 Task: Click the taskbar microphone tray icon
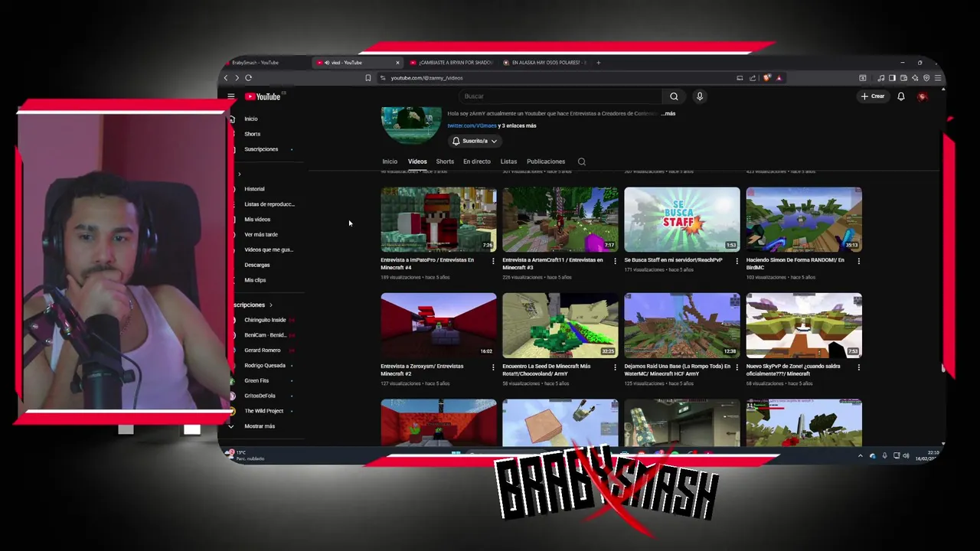pyautogui.click(x=884, y=456)
